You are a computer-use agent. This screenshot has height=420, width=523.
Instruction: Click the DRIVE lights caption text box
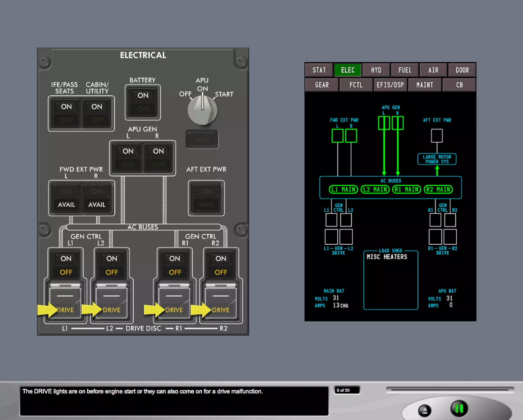click(174, 401)
